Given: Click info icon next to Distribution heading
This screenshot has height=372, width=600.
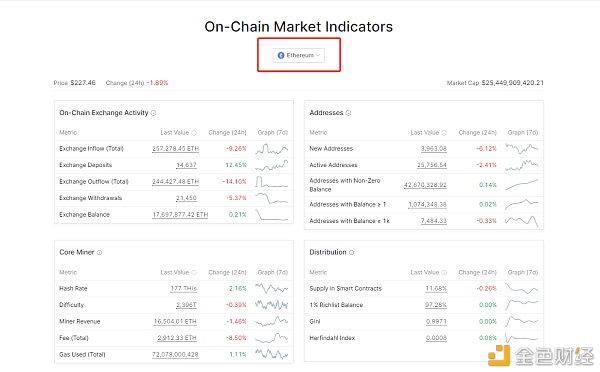Looking at the screenshot, I should coord(352,253).
